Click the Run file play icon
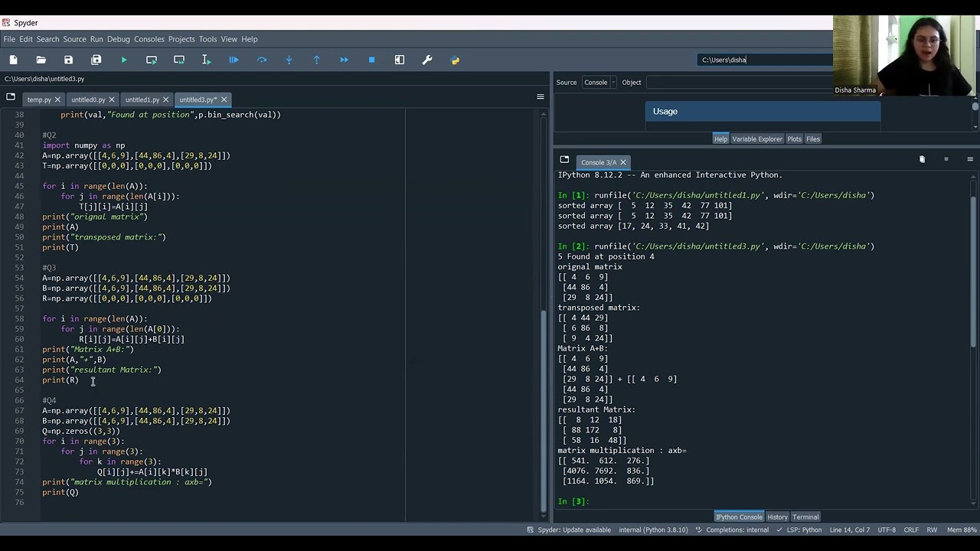This screenshot has width=980, height=551. [x=124, y=60]
